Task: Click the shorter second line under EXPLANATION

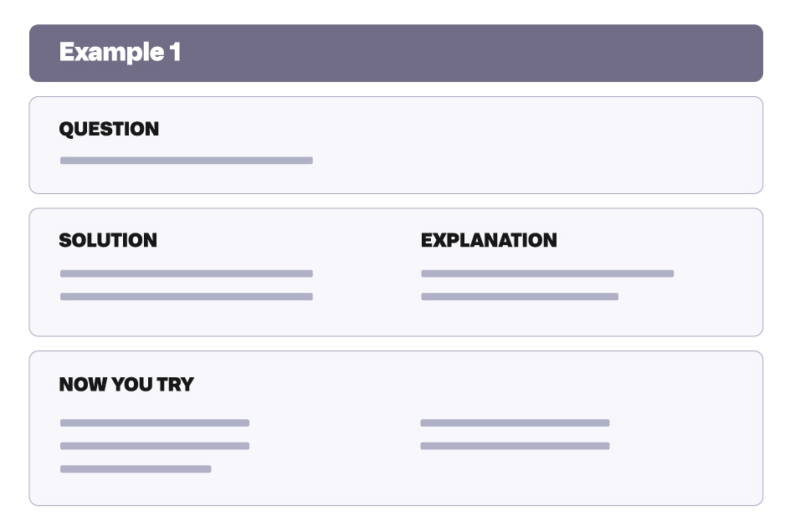Action: [x=520, y=296]
